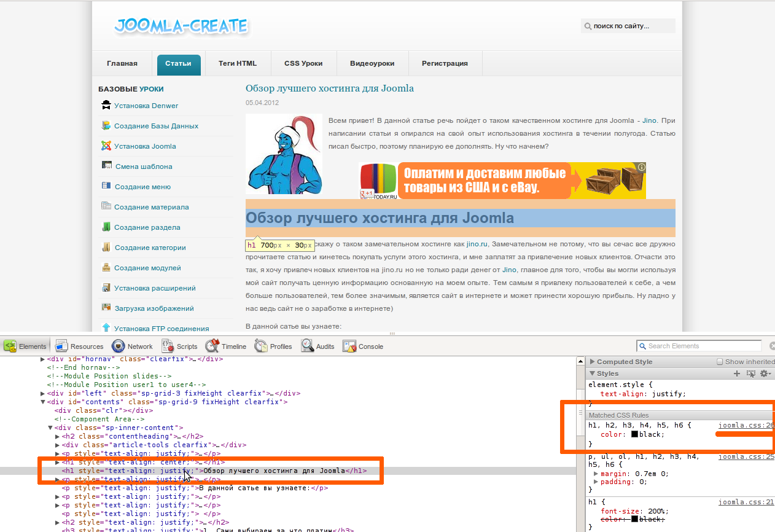
Task: Open the Timeline panel
Action: coord(226,346)
